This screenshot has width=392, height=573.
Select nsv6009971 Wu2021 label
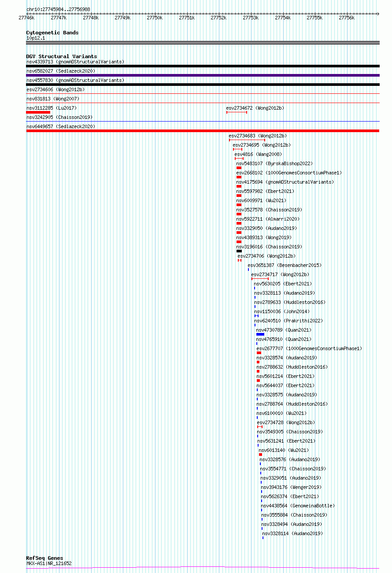(x=261, y=200)
